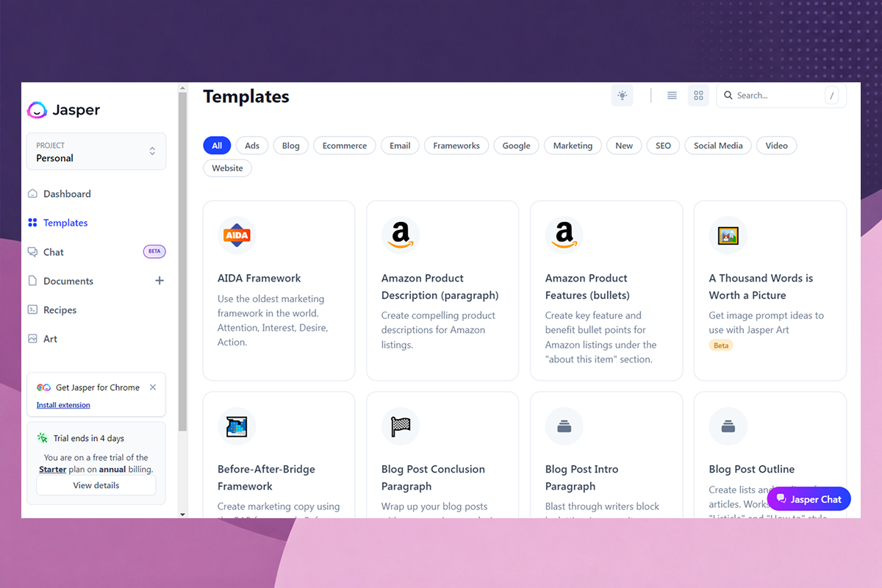The height and width of the screenshot is (588, 882).
Task: Switch to list view layout
Action: click(x=672, y=96)
